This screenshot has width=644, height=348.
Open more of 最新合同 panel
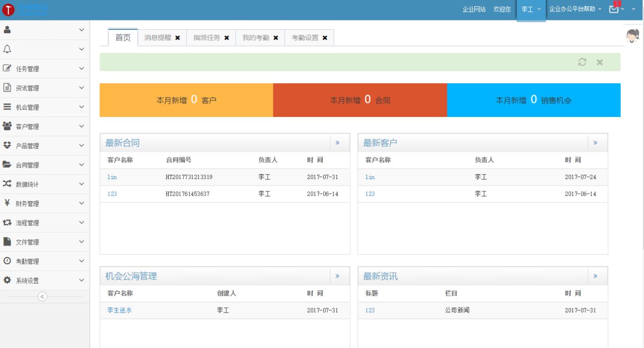click(x=337, y=143)
